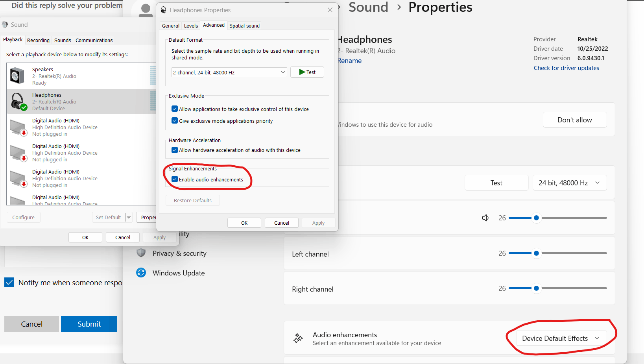Screen dimensions: 644x364
Task: Select the Advanced tab
Action: coord(214,25)
